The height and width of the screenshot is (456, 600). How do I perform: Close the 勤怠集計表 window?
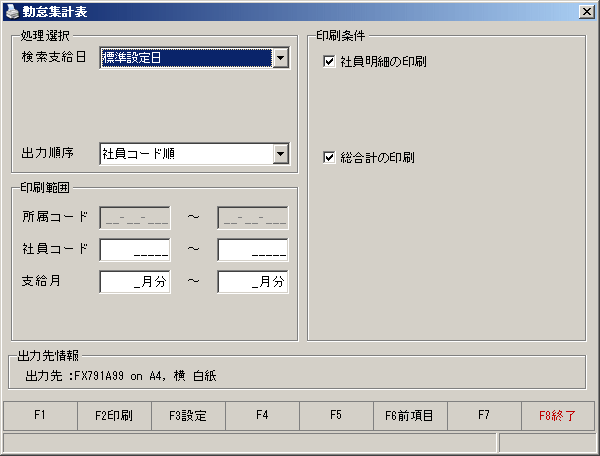tap(587, 12)
